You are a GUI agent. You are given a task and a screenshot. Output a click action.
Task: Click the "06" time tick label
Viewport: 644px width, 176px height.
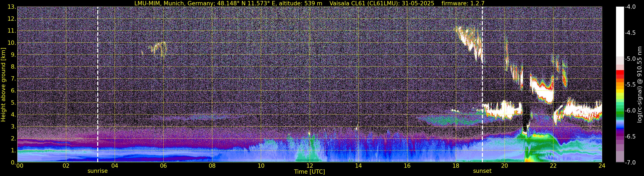click(163, 166)
